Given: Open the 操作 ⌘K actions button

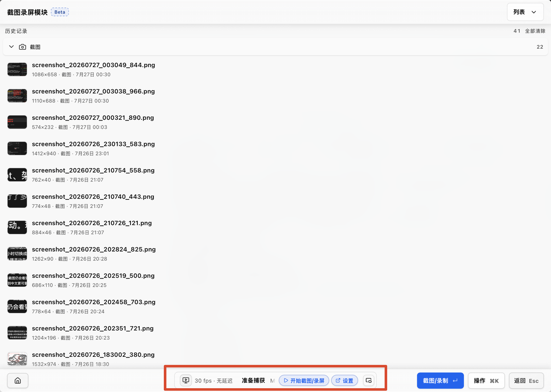Looking at the screenshot, I should [486, 381].
